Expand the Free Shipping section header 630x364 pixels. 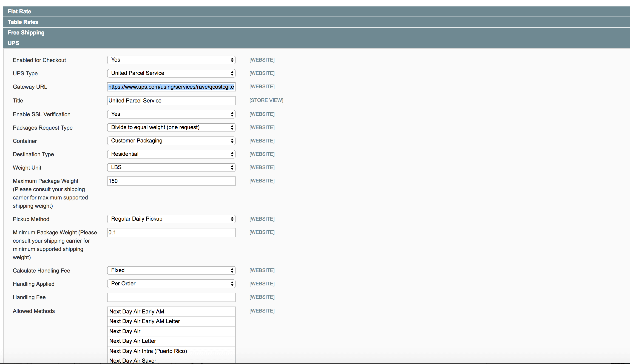(316, 32)
